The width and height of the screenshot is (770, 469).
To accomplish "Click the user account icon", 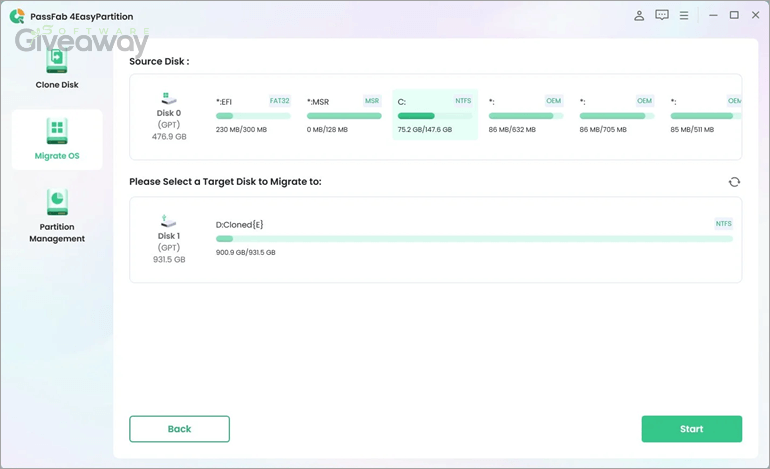I will click(x=639, y=16).
